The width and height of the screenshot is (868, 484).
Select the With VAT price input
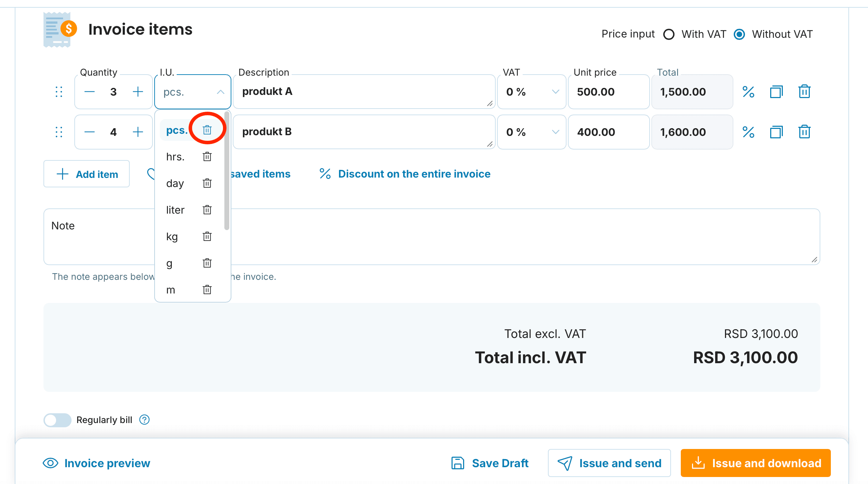pyautogui.click(x=669, y=34)
